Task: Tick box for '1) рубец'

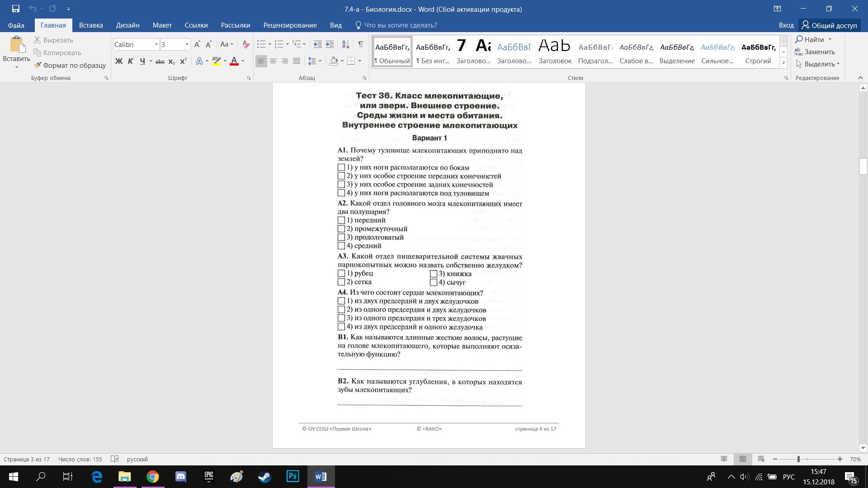Action: pos(341,273)
